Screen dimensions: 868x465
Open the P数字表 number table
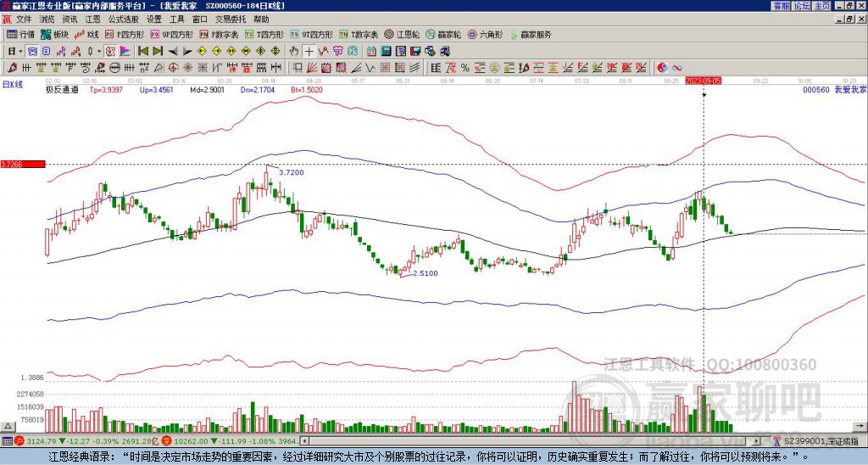tap(220, 34)
